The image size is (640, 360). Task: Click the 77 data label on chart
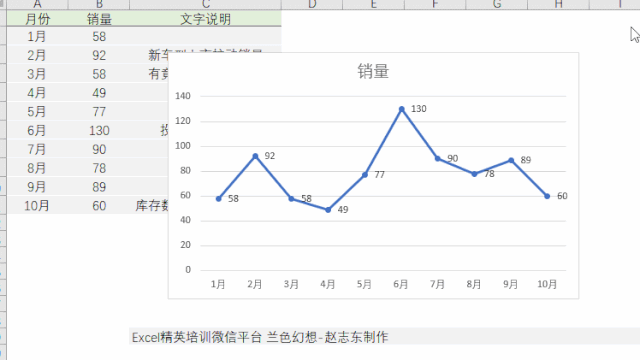(x=379, y=175)
